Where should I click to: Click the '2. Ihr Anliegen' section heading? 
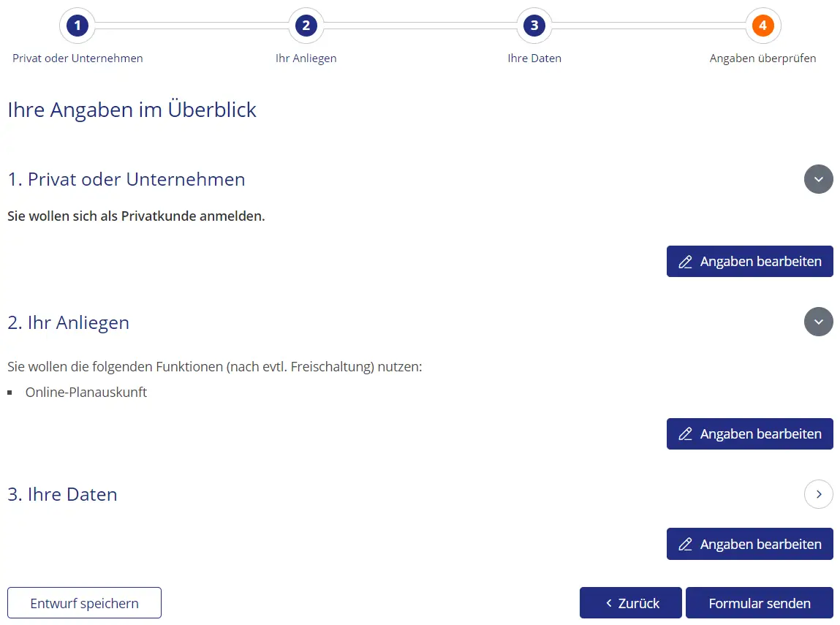click(x=68, y=322)
